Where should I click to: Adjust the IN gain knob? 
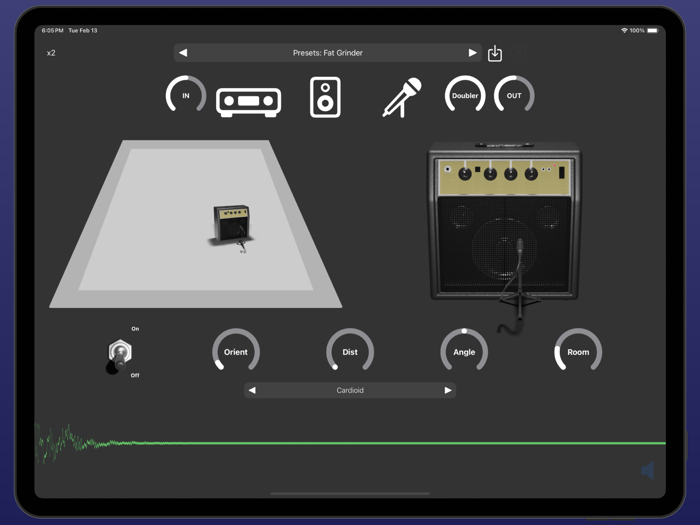click(186, 95)
